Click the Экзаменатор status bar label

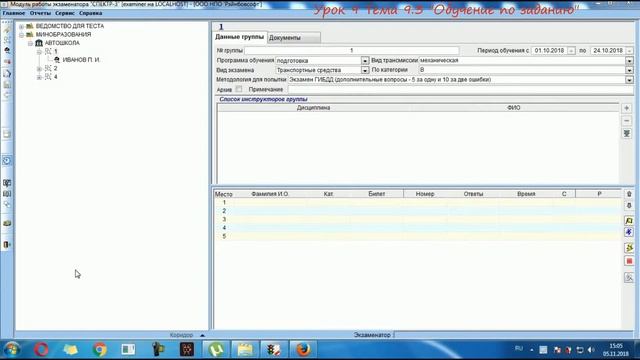point(372,335)
